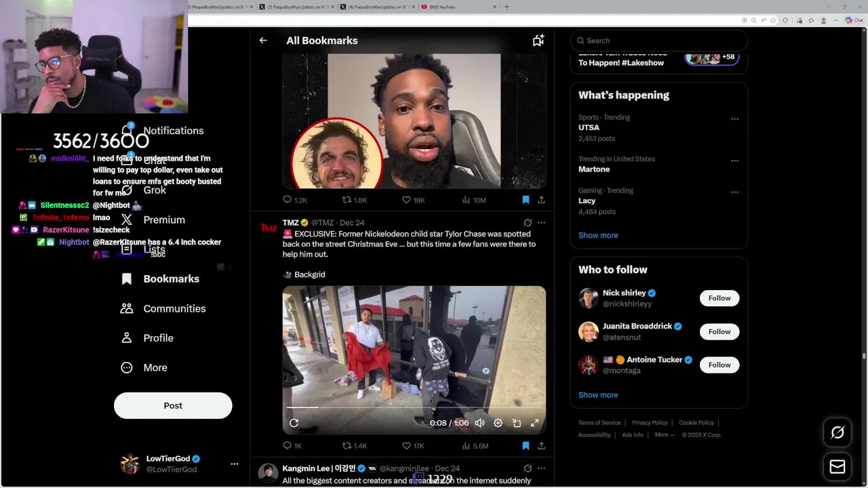Open the Messages envelope floating button

pyautogui.click(x=837, y=467)
